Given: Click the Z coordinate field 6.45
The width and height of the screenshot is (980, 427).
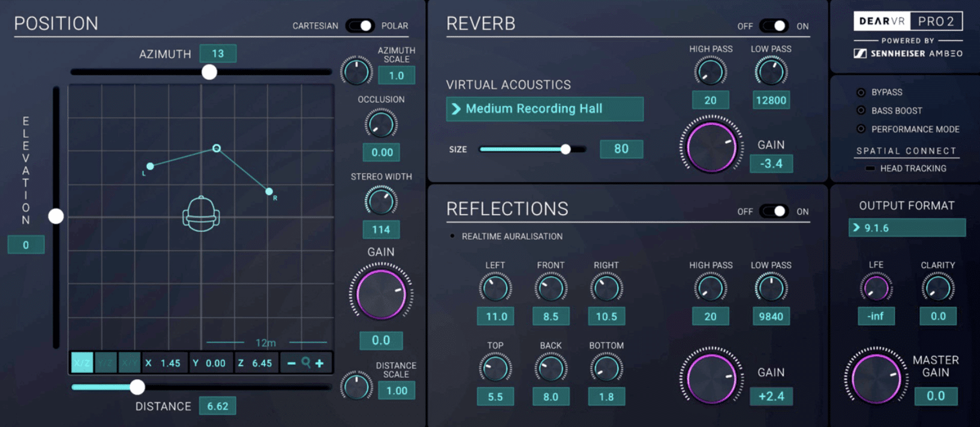Looking at the screenshot, I should point(257,363).
